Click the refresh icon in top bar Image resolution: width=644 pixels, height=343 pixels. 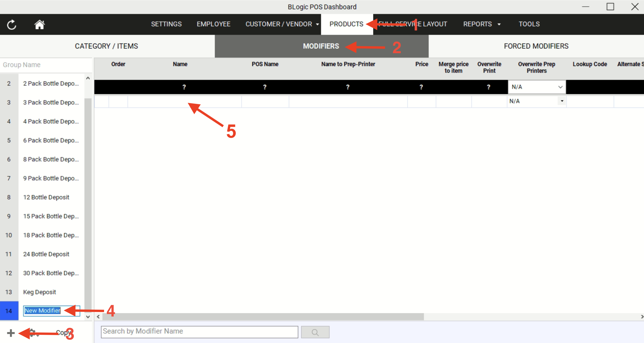tap(11, 25)
